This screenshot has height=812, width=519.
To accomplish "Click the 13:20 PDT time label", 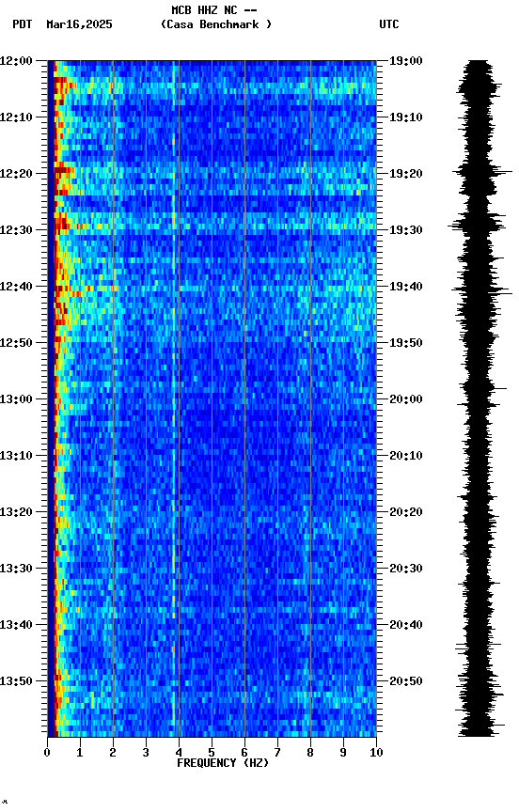I will point(16,512).
